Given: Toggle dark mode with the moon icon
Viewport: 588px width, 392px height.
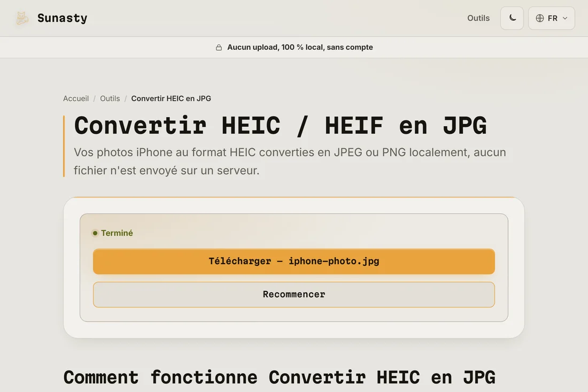Looking at the screenshot, I should [512, 18].
